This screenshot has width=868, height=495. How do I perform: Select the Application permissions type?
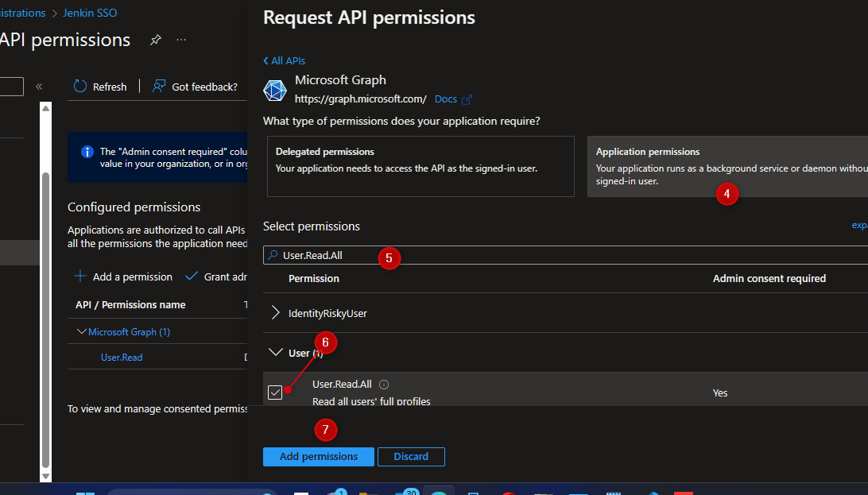(727, 167)
